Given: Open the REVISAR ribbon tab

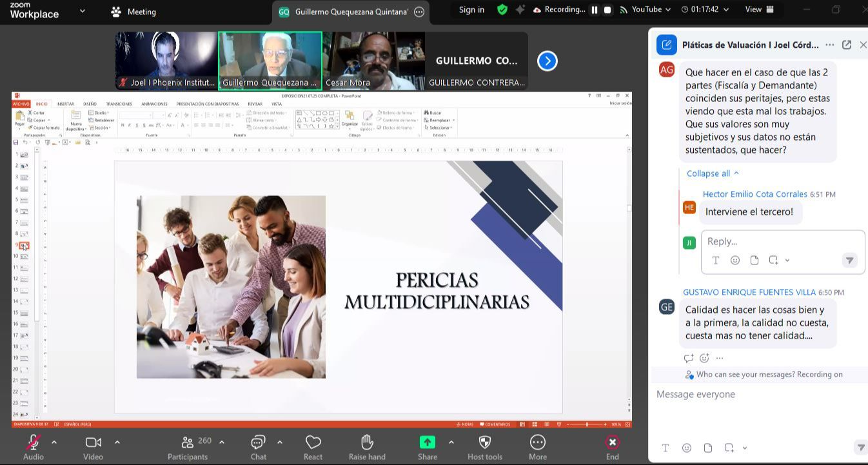Looking at the screenshot, I should (255, 104).
